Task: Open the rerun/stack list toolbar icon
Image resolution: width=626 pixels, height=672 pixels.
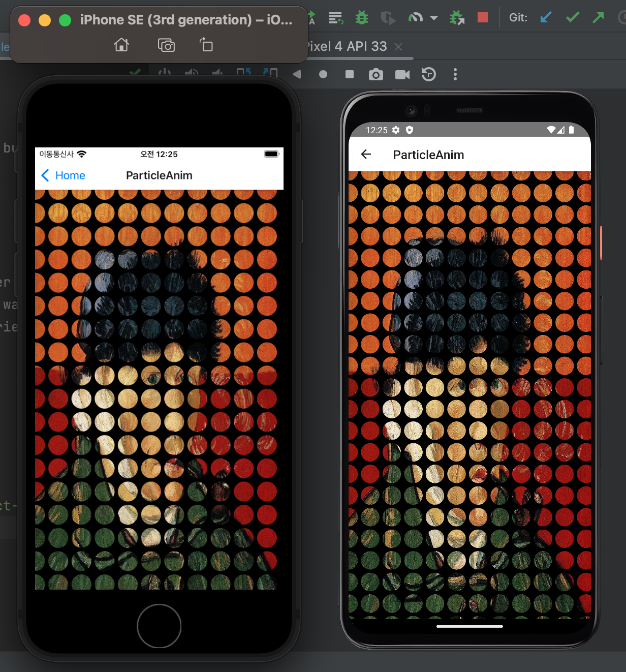Action: click(x=336, y=18)
